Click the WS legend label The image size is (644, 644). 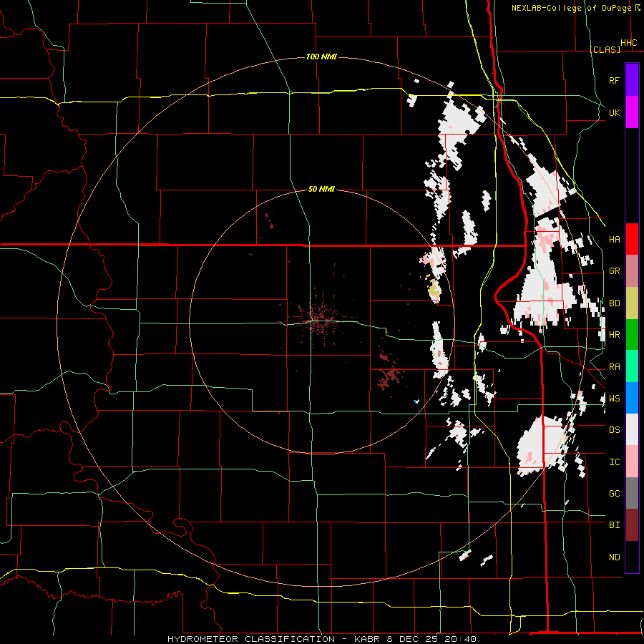[614, 399]
